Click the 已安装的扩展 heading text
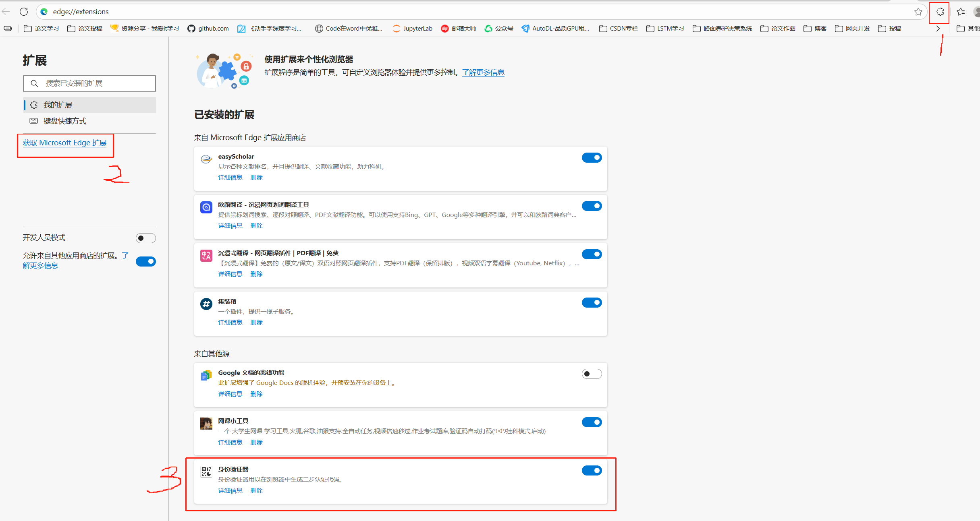The height and width of the screenshot is (521, 980). point(224,115)
